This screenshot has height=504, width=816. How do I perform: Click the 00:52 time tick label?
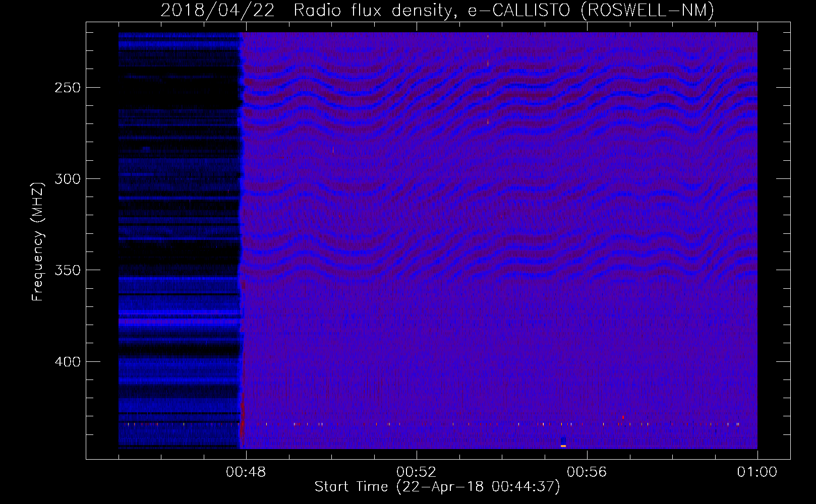417,472
